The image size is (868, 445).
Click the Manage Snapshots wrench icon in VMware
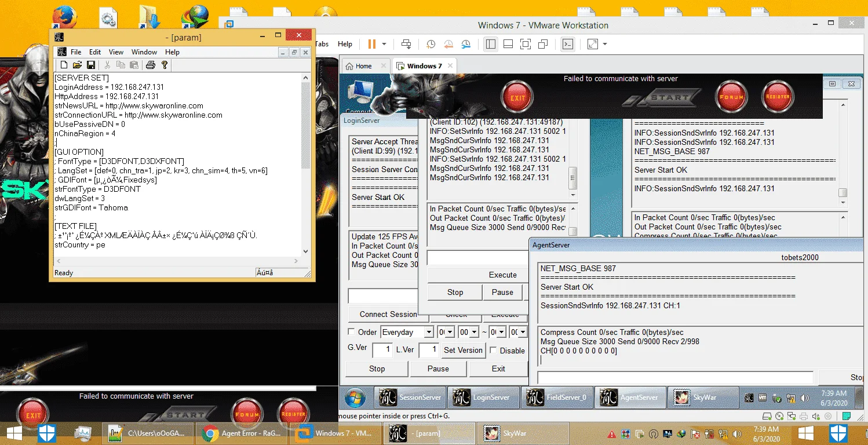pos(466,44)
